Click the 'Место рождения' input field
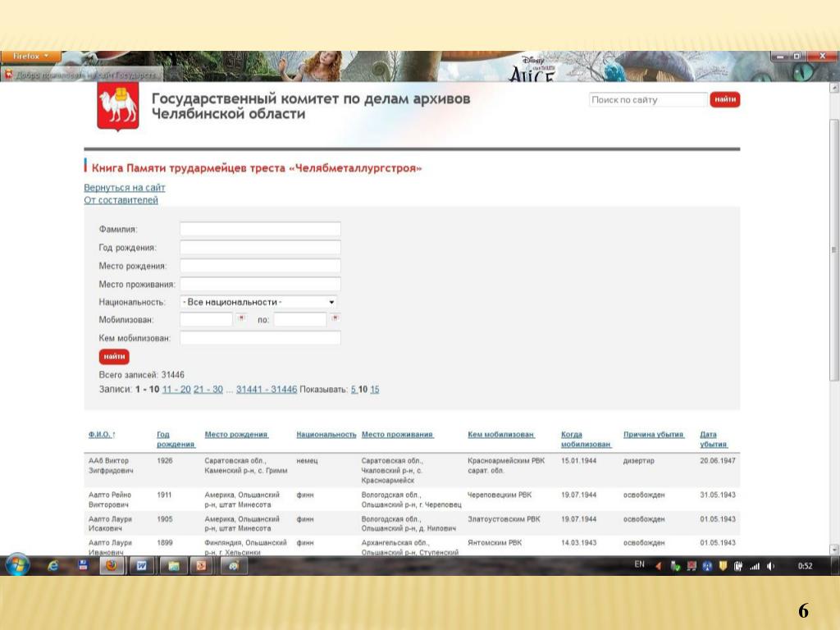The width and height of the screenshot is (840, 630). tap(260, 266)
